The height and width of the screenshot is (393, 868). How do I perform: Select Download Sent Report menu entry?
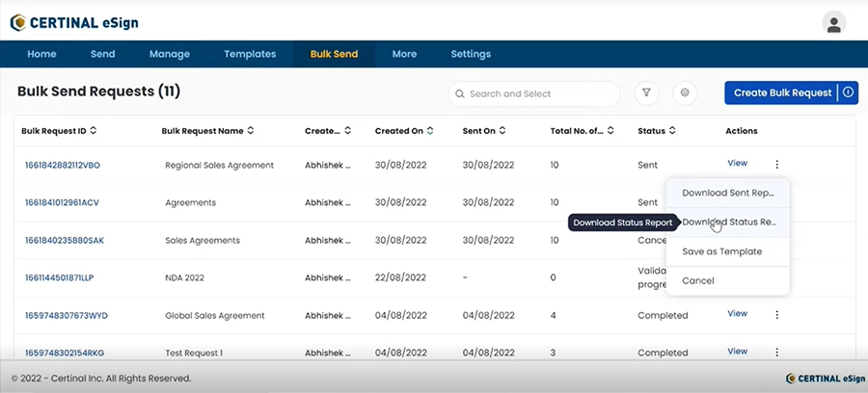[x=727, y=193]
